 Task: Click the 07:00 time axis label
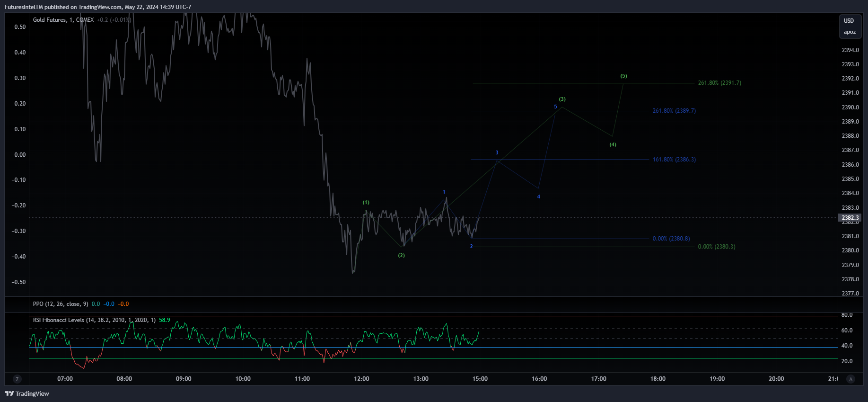tap(65, 379)
